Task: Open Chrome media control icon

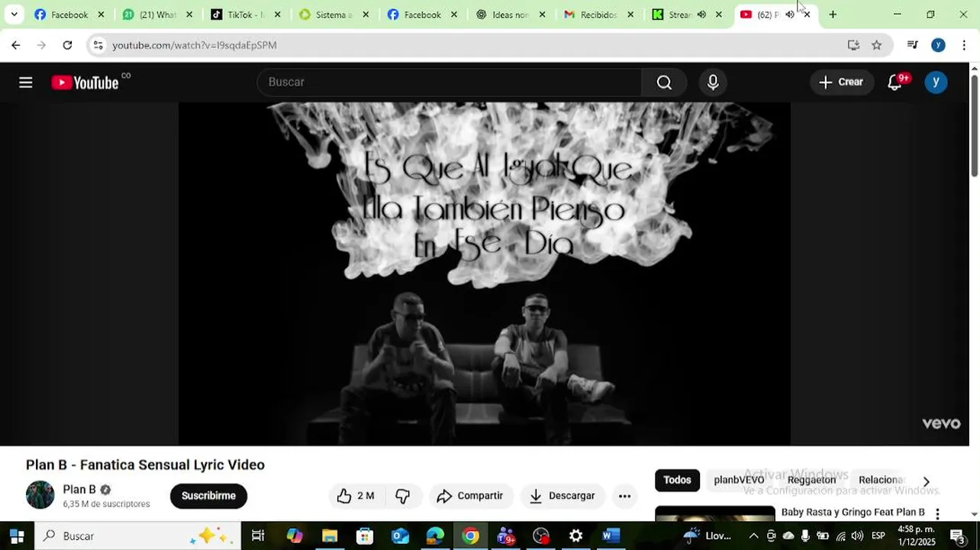Action: [x=912, y=45]
